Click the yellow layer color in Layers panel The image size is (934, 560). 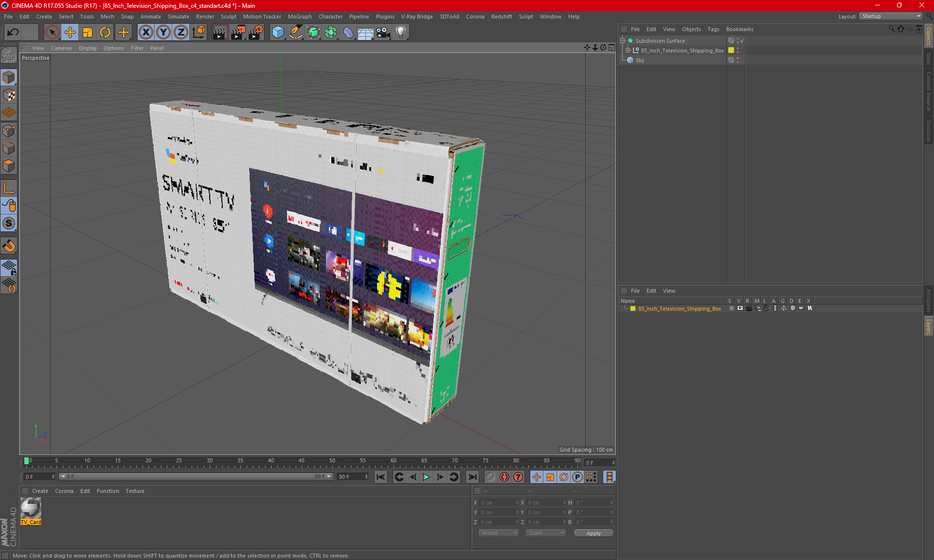pyautogui.click(x=633, y=309)
